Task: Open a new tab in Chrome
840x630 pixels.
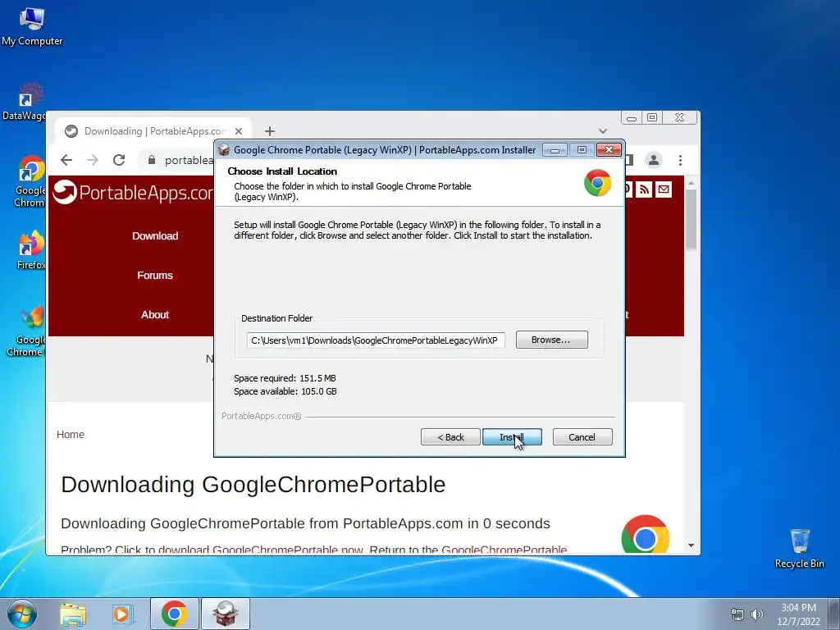Action: coord(269,131)
